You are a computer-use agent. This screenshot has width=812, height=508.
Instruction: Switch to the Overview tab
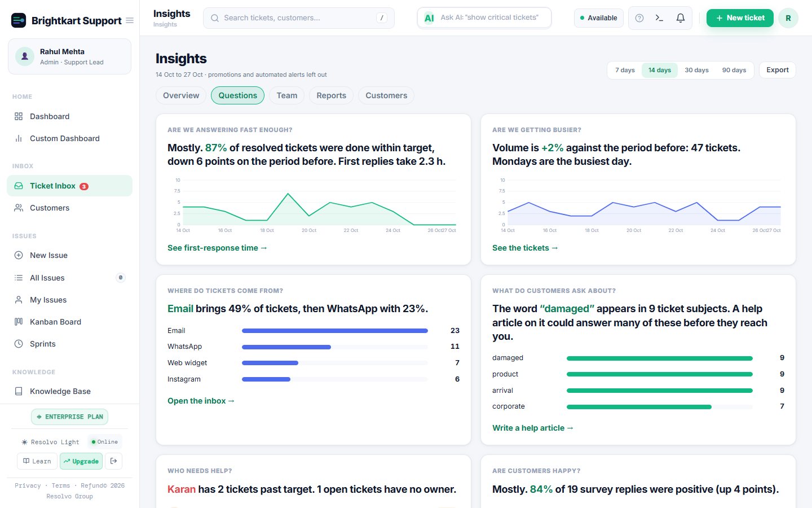(181, 95)
